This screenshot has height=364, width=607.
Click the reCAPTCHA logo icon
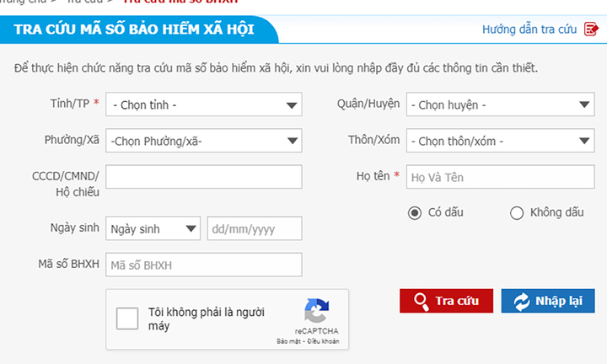click(x=317, y=311)
